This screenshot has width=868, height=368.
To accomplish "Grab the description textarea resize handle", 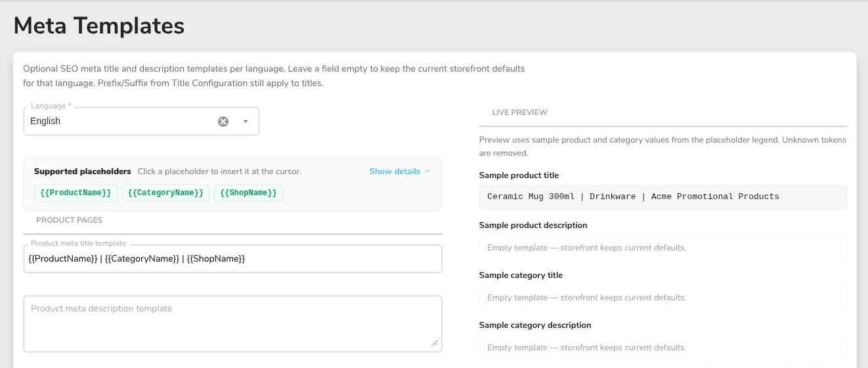I will coord(435,342).
